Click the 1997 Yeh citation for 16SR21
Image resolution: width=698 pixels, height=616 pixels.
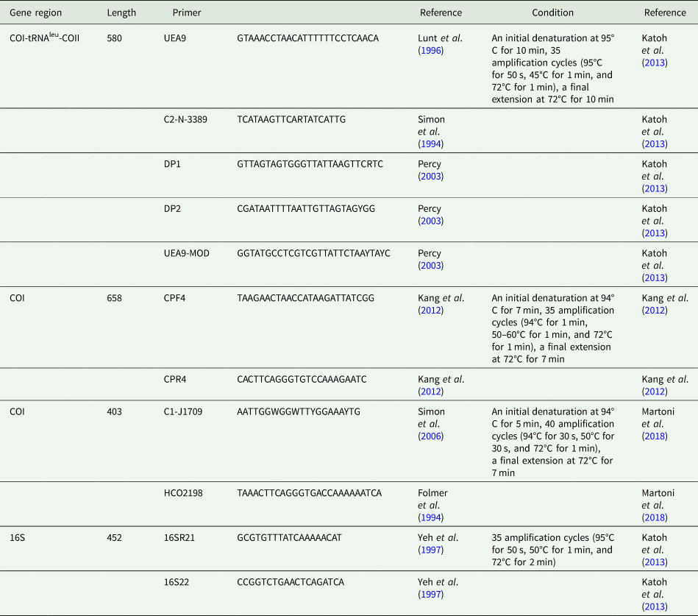click(x=430, y=550)
